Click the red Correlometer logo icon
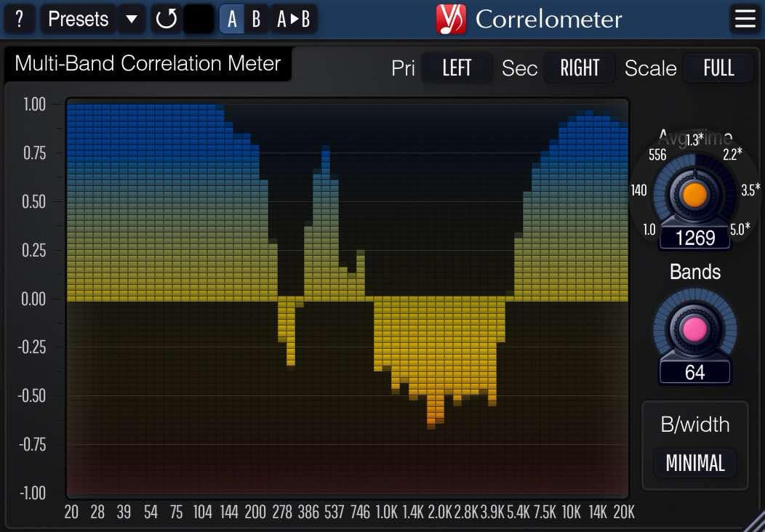The width and height of the screenshot is (765, 532). 451,19
